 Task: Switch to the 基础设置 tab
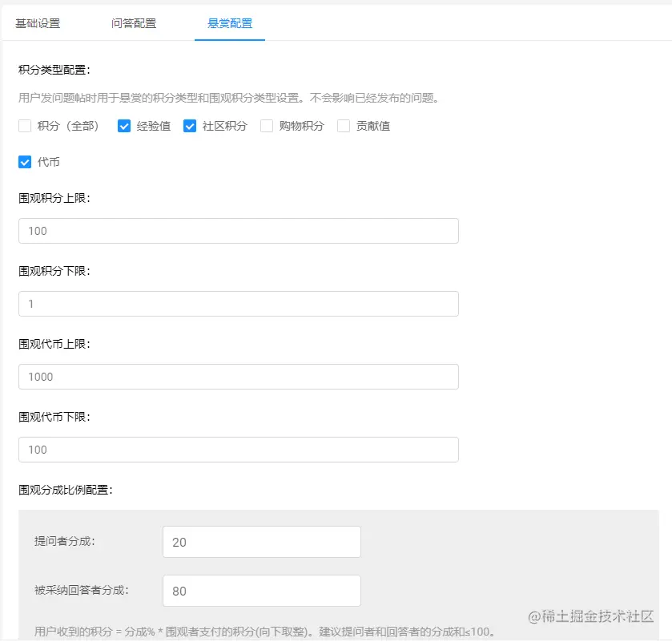pos(38,23)
